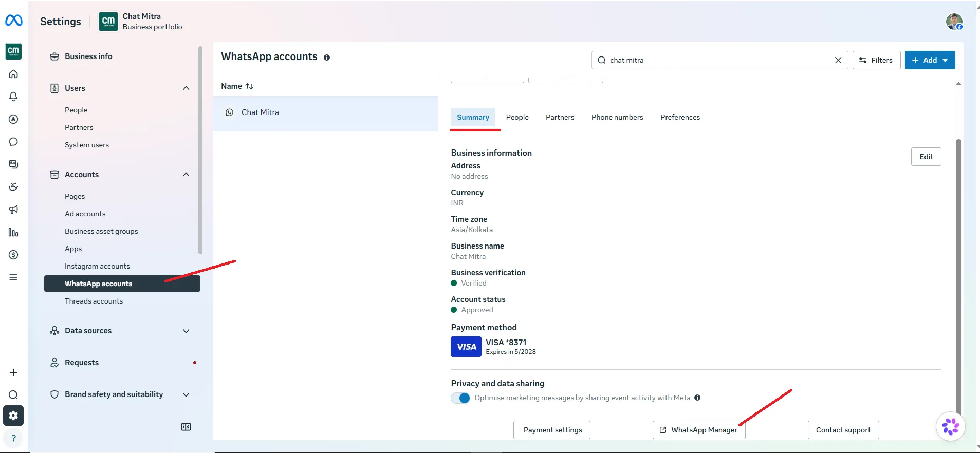Click the speech bubble inbox icon
The height and width of the screenshot is (453, 980).
point(13,142)
